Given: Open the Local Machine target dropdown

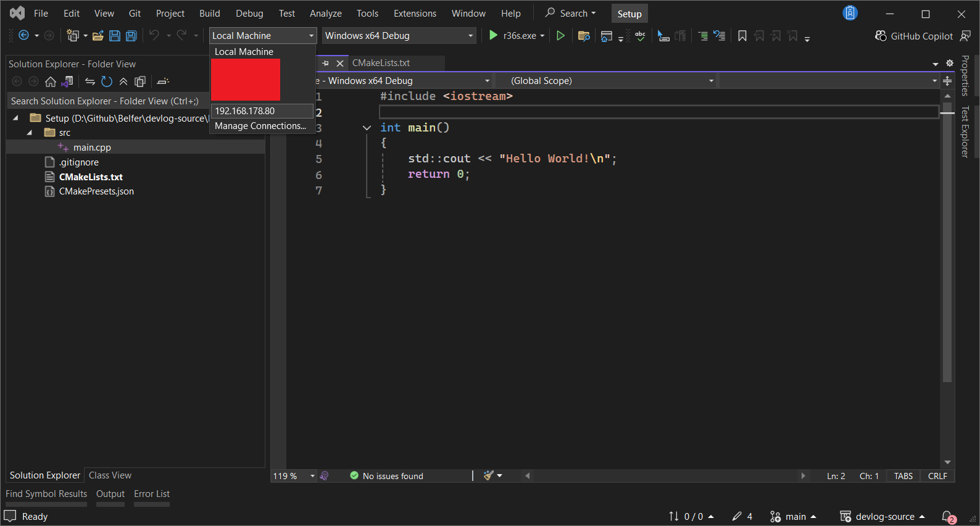Looking at the screenshot, I should click(263, 36).
